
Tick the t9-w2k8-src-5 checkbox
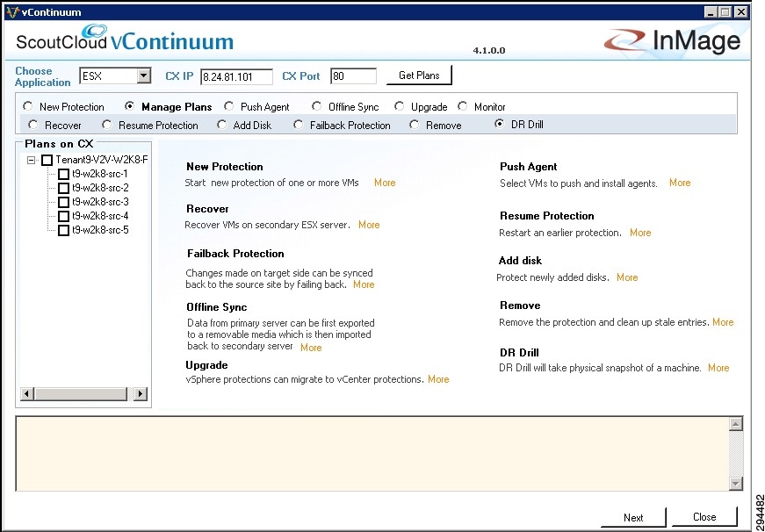[63, 231]
